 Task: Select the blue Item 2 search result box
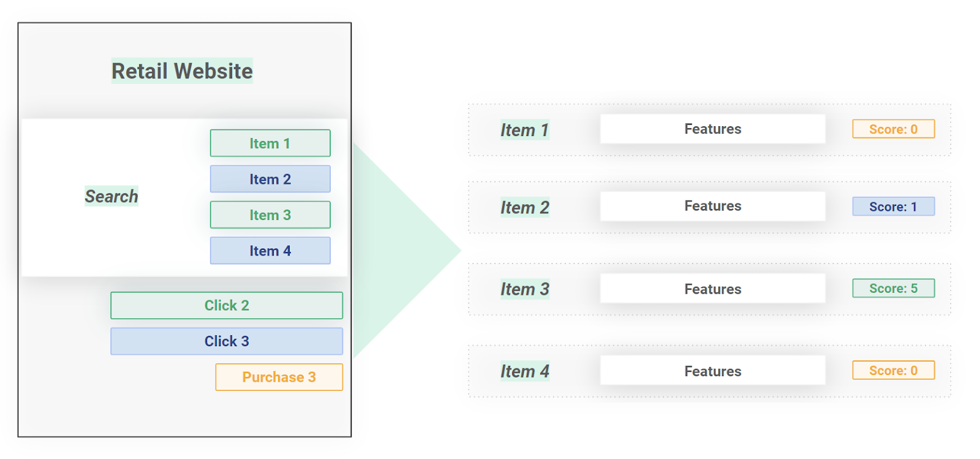(270, 179)
